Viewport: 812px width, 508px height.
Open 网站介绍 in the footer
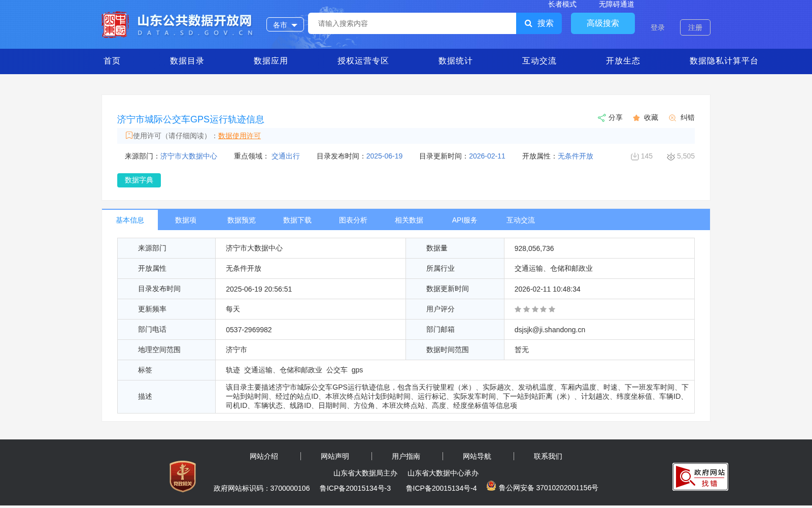pyautogui.click(x=264, y=456)
